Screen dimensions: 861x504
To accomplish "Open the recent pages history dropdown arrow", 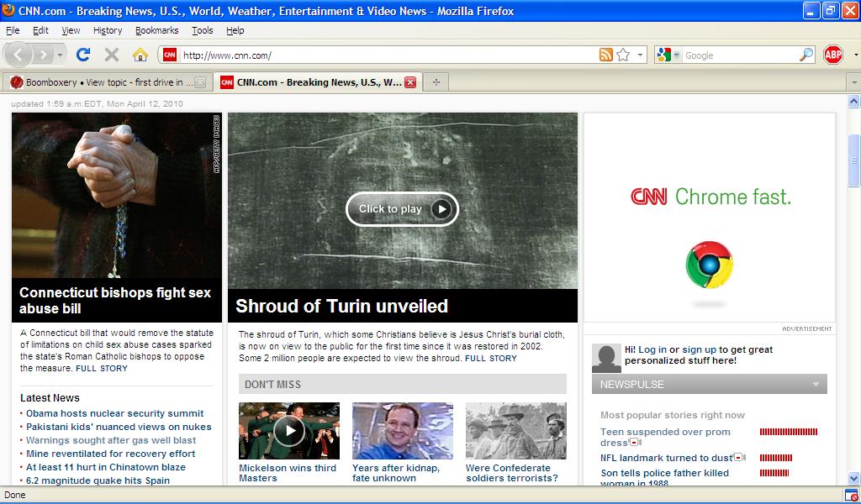I will (x=60, y=55).
